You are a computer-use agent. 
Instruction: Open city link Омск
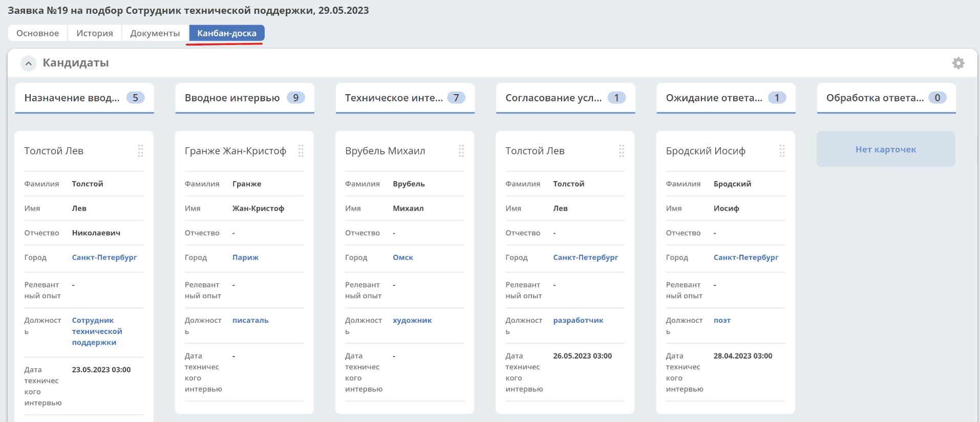pyautogui.click(x=403, y=257)
